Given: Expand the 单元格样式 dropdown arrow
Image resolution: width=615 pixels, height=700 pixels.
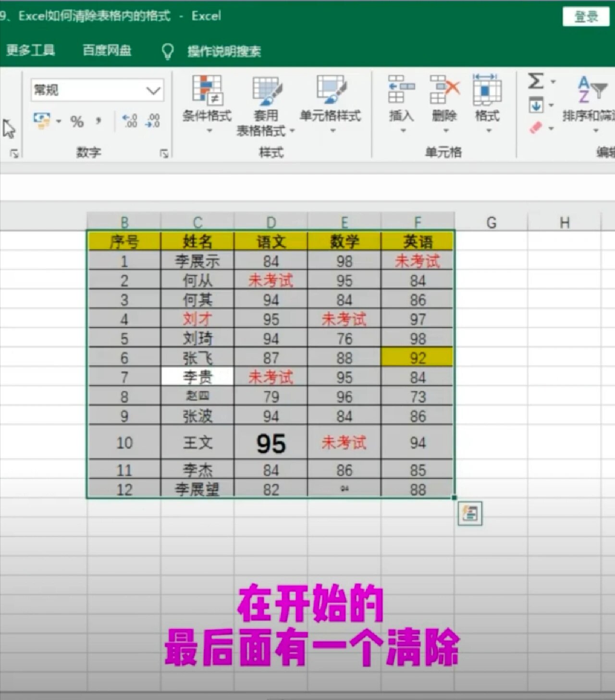Looking at the screenshot, I should (332, 131).
